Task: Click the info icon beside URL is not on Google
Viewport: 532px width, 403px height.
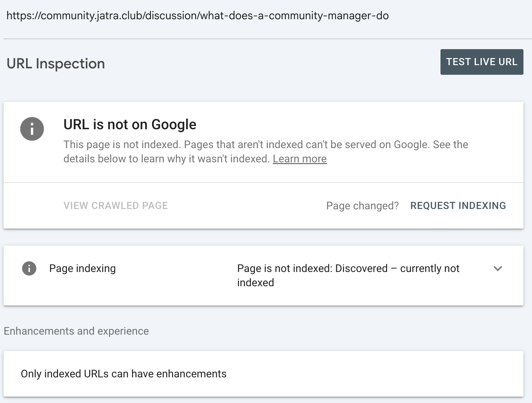Action: 32,129
